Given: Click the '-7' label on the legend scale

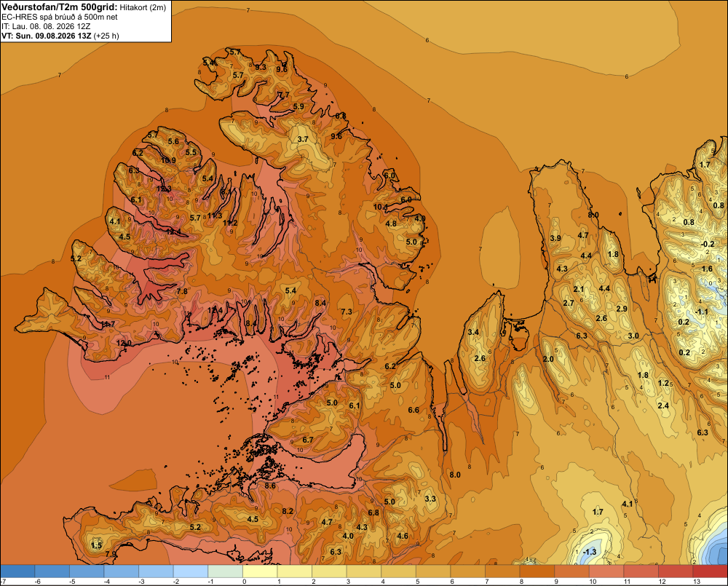Looking at the screenshot, I should coord(3,582).
